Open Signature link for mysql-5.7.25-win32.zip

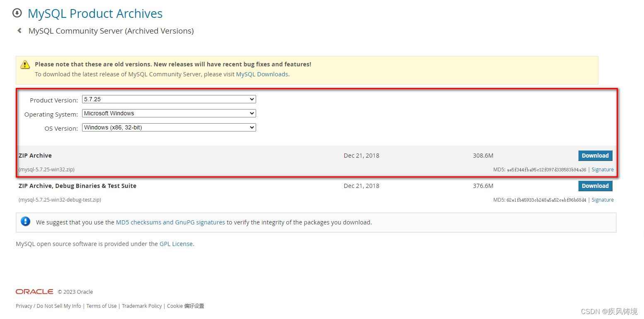603,170
